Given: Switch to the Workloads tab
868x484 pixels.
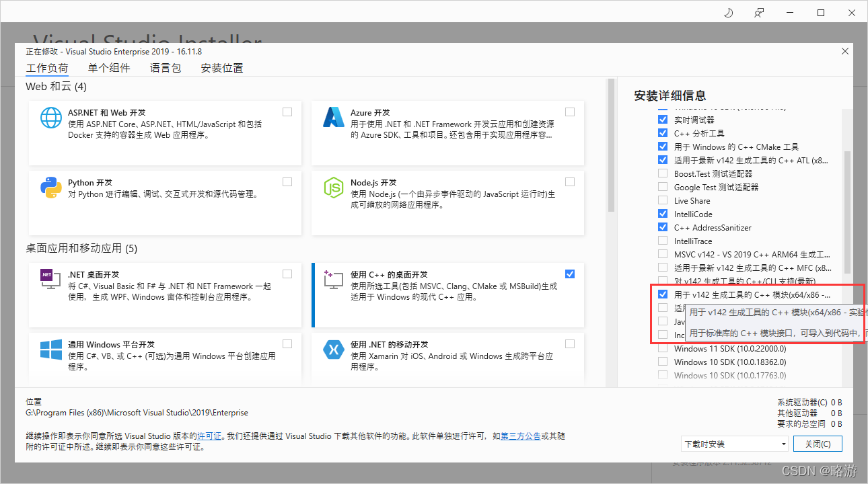Looking at the screenshot, I should coord(47,69).
